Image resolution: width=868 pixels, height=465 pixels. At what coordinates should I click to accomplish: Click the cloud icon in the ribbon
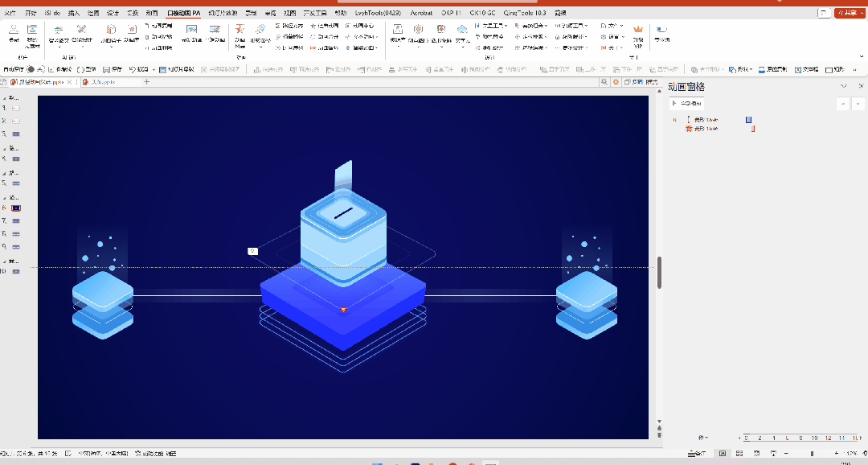[461, 30]
